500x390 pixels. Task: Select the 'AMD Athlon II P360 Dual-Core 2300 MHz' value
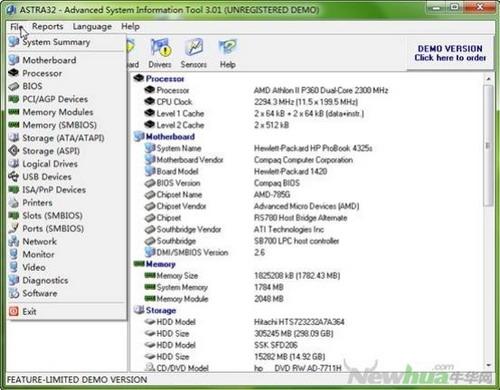(321, 90)
